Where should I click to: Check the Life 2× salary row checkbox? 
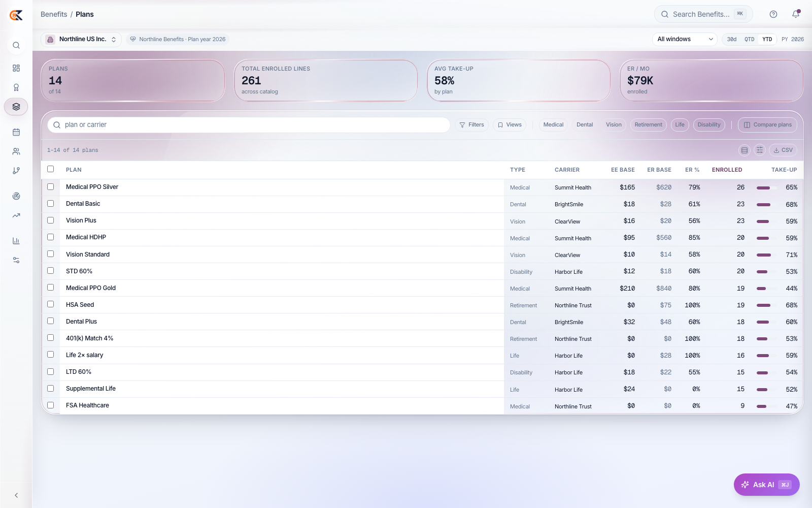(50, 355)
